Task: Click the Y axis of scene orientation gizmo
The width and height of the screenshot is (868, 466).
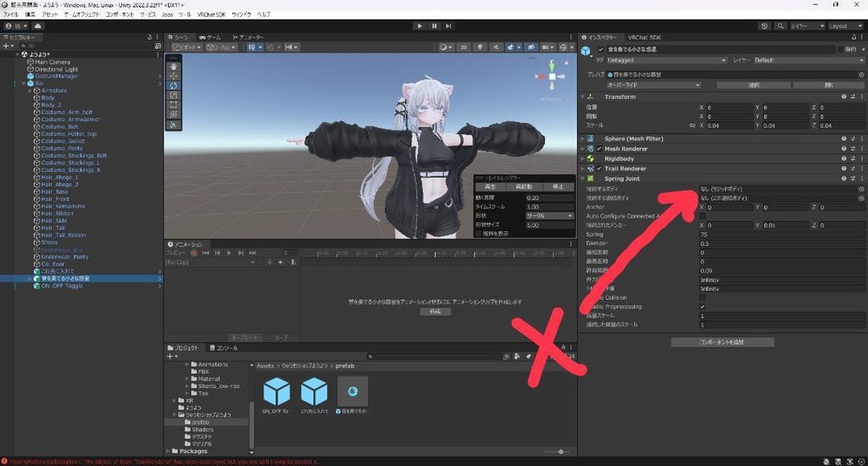Action: pos(552,65)
